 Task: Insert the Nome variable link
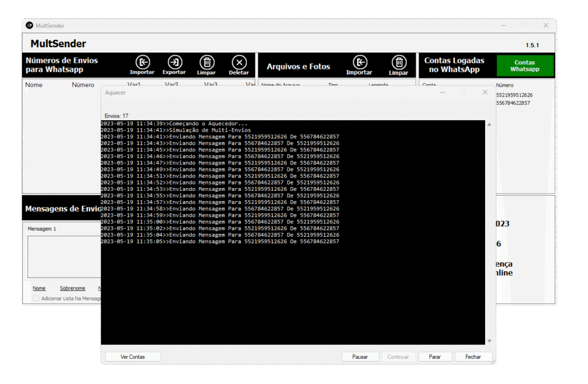[x=39, y=288]
